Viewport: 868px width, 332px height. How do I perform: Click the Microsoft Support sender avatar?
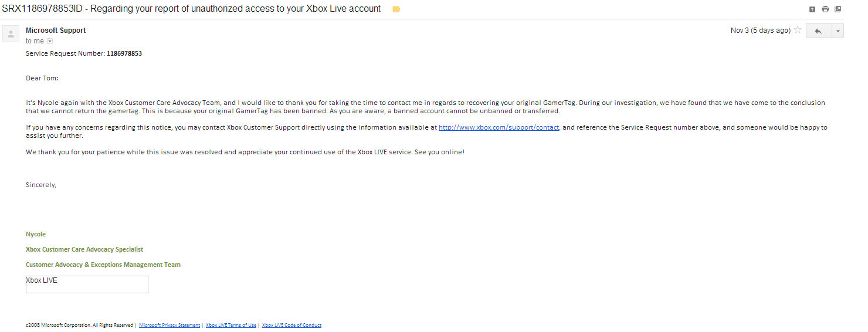click(x=11, y=34)
